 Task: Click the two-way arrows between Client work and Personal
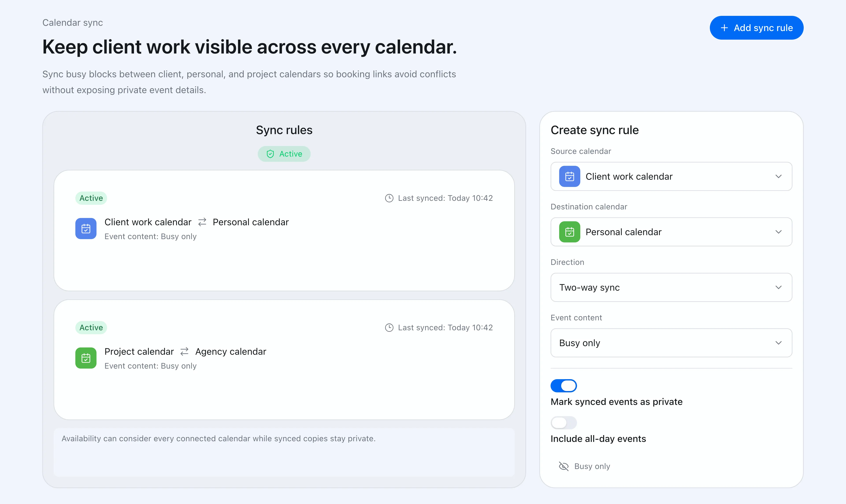(x=202, y=222)
